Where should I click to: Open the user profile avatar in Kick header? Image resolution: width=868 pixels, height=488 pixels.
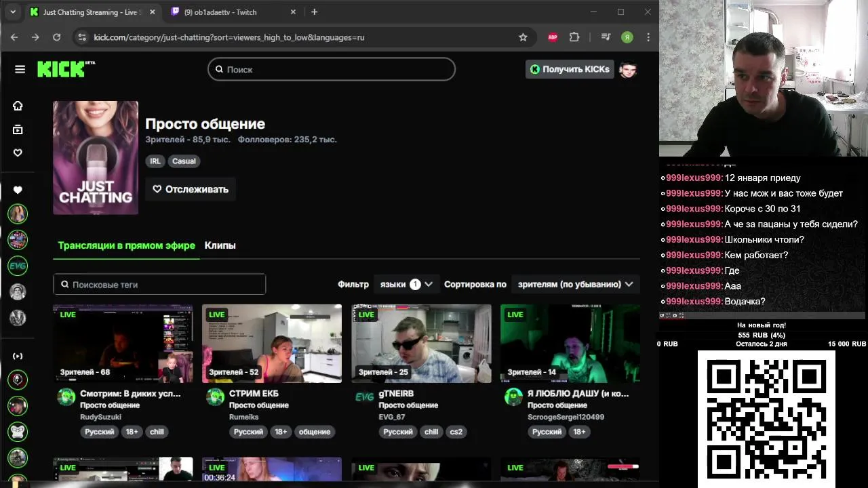(x=628, y=69)
